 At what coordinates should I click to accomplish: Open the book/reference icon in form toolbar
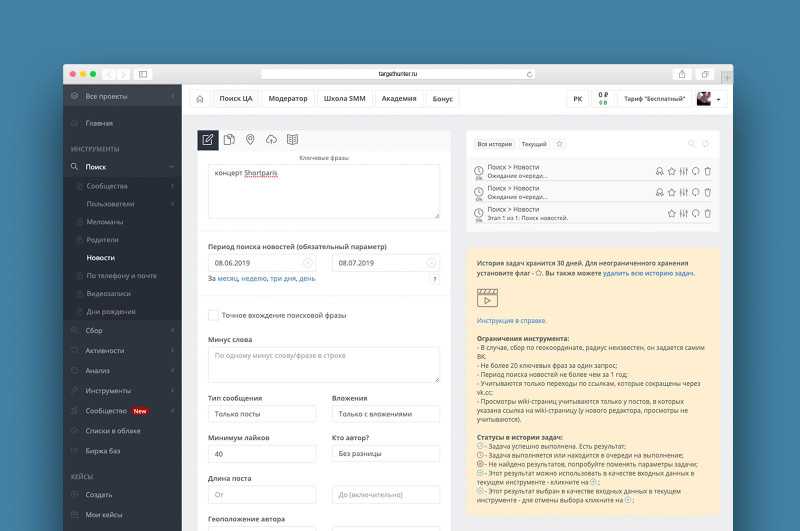tap(292, 140)
